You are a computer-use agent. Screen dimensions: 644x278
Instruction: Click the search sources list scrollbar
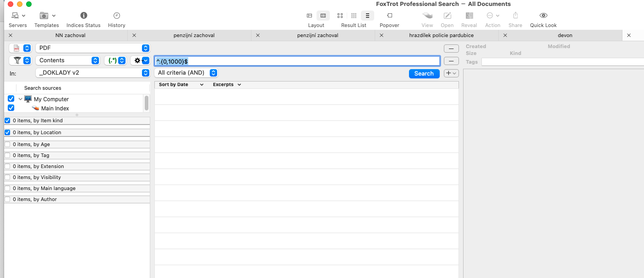coord(147,103)
